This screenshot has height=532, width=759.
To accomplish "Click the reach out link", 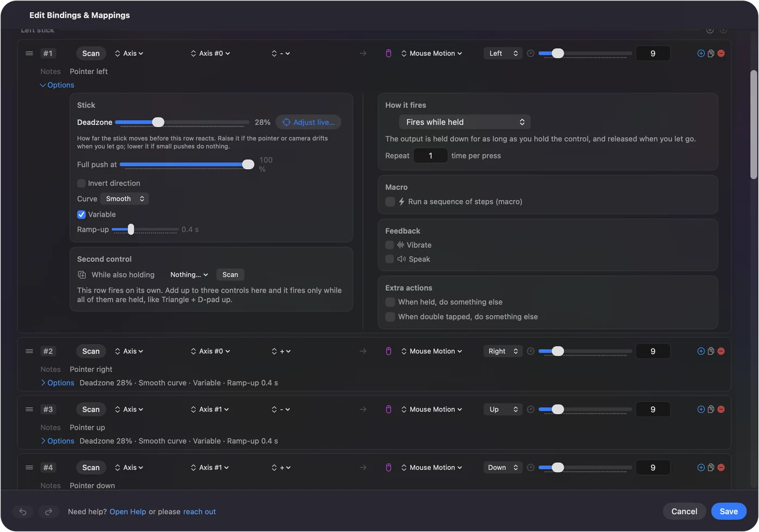I will point(200,511).
